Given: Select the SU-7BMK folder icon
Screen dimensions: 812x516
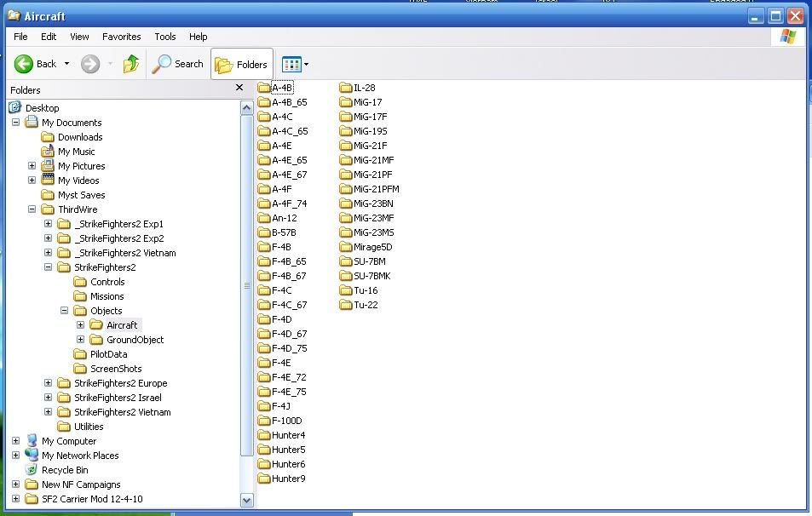Looking at the screenshot, I should 346,276.
